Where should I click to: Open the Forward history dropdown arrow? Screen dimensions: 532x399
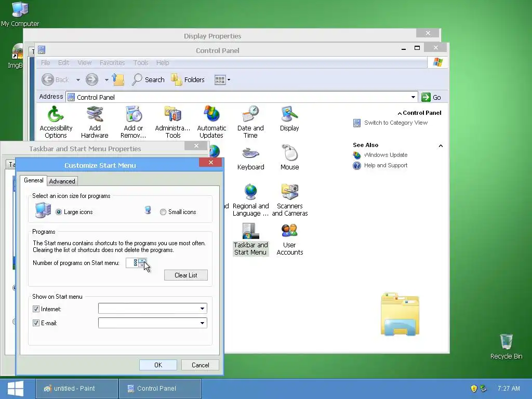click(107, 80)
